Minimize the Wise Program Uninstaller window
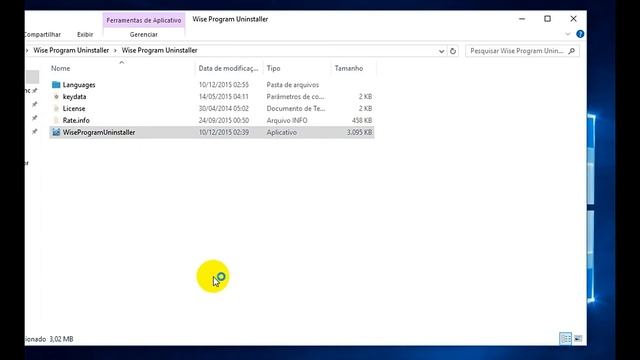640x360 pixels. [x=522, y=19]
